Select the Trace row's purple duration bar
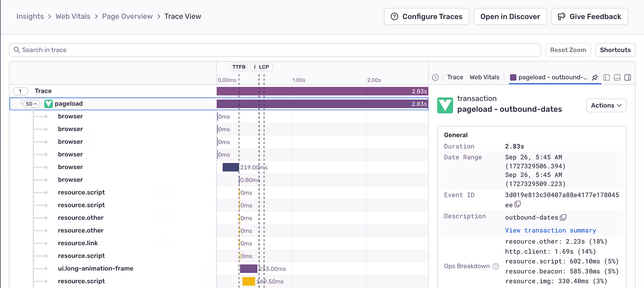Viewport: 644px width, 288px height. coord(322,91)
